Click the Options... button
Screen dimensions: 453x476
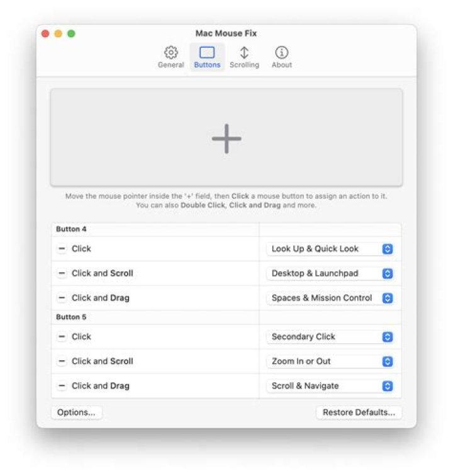[x=77, y=412]
